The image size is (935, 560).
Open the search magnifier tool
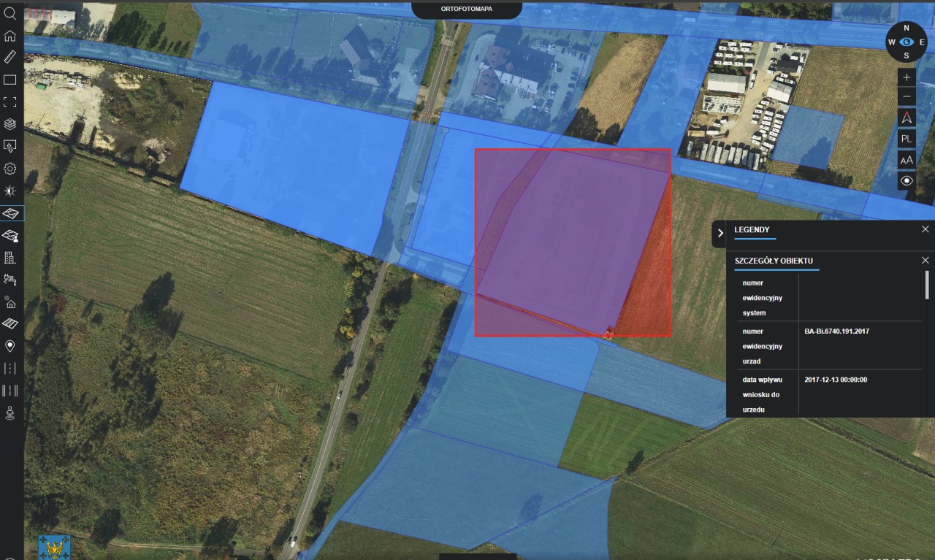pos(10,12)
